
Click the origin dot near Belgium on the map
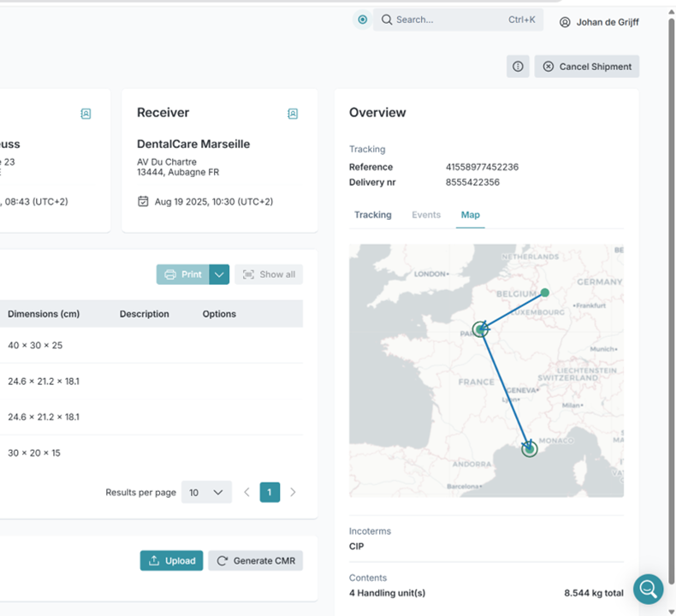pyautogui.click(x=545, y=293)
